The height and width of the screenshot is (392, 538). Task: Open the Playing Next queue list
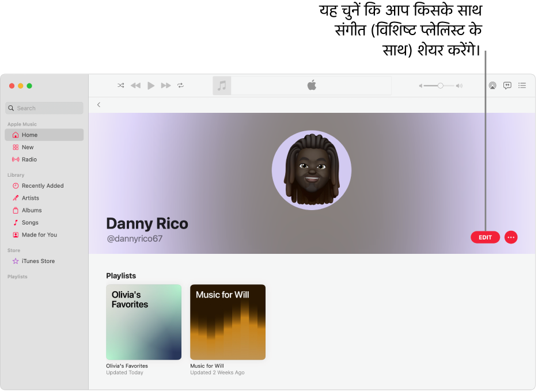point(522,85)
